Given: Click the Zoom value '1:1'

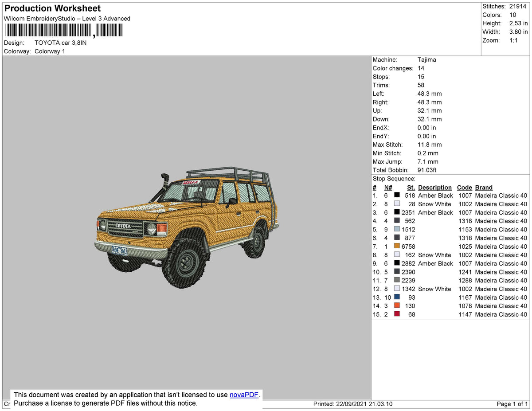Looking at the screenshot, I should 513,40.
